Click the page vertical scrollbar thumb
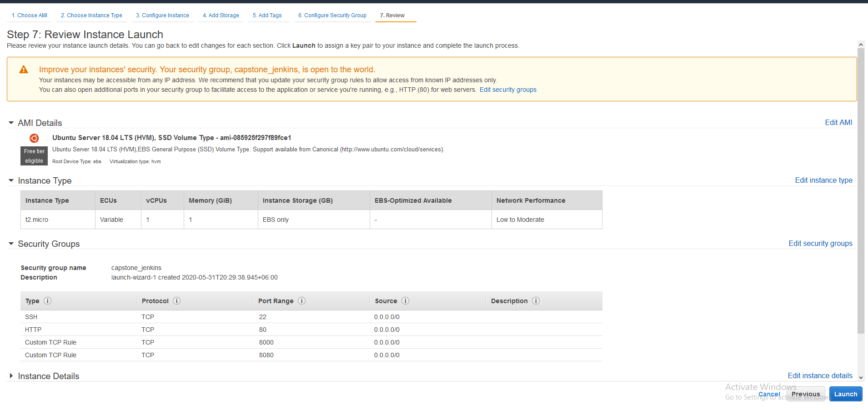This screenshot has height=410, width=868. pyautogui.click(x=861, y=191)
